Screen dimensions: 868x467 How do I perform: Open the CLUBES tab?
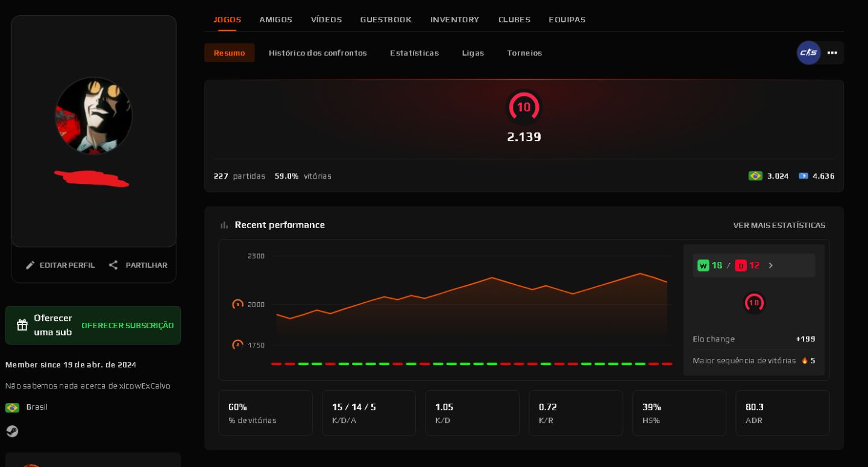coord(514,19)
